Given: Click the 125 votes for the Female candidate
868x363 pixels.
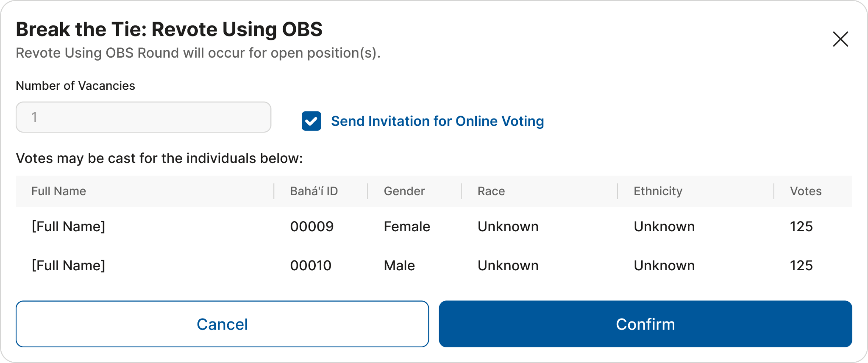Looking at the screenshot, I should click(x=801, y=227).
